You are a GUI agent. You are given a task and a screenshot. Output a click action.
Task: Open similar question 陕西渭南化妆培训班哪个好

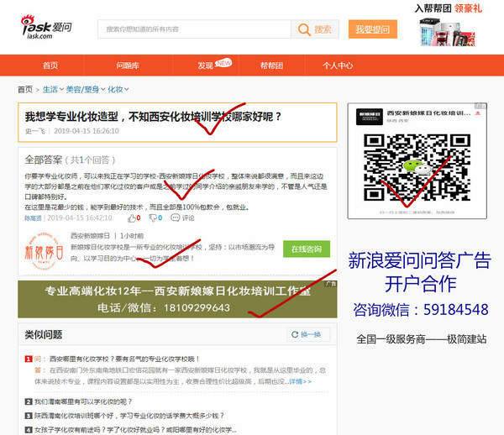[129, 416]
